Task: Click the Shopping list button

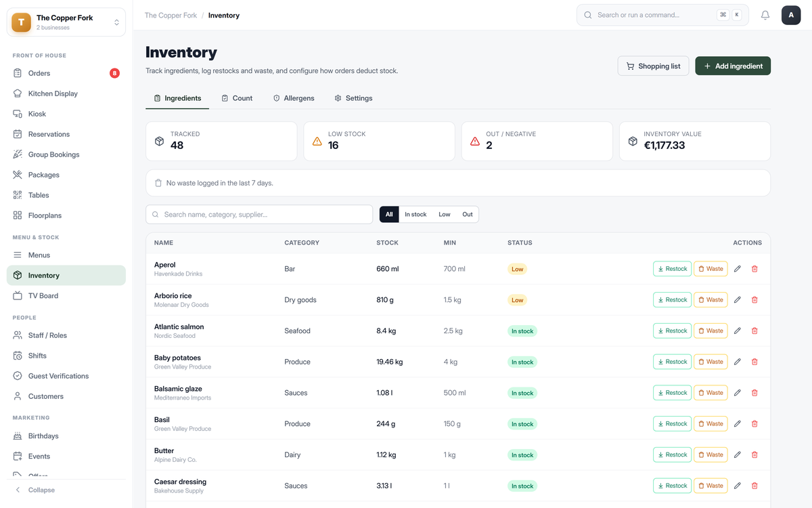Action: click(654, 66)
